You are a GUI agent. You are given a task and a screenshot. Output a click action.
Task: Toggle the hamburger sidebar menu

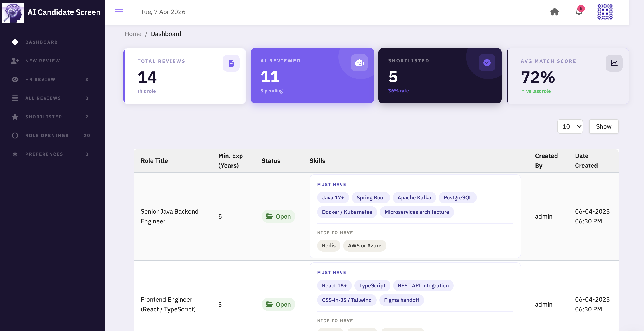pos(119,12)
